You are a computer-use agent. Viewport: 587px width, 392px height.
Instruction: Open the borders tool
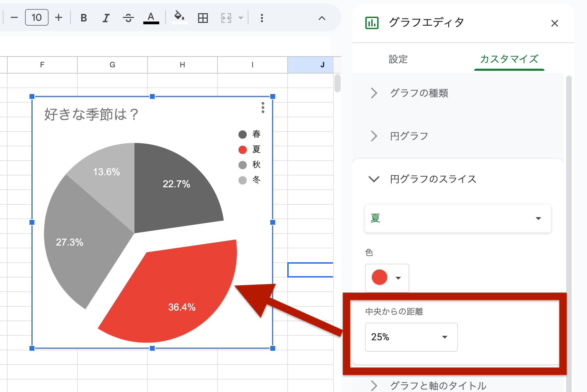tap(203, 18)
